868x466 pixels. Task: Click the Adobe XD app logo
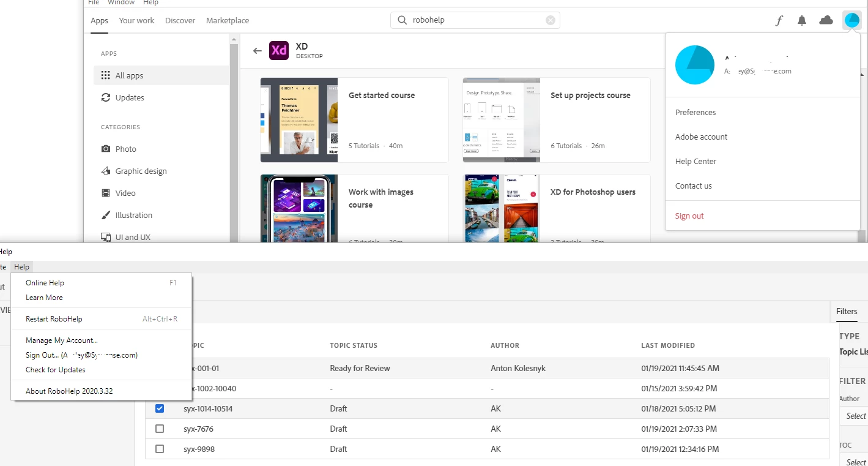click(x=279, y=50)
